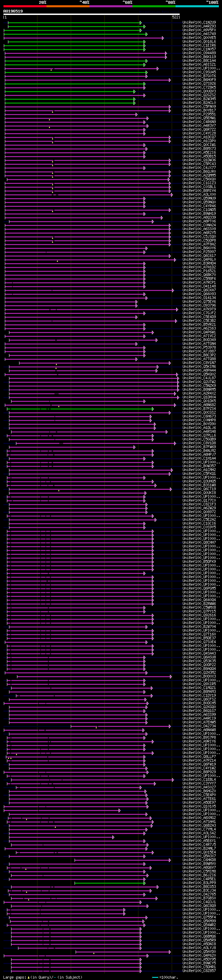Select hit label UniRef100_Q4P6L0
222x980 pixels.
(x=199, y=259)
